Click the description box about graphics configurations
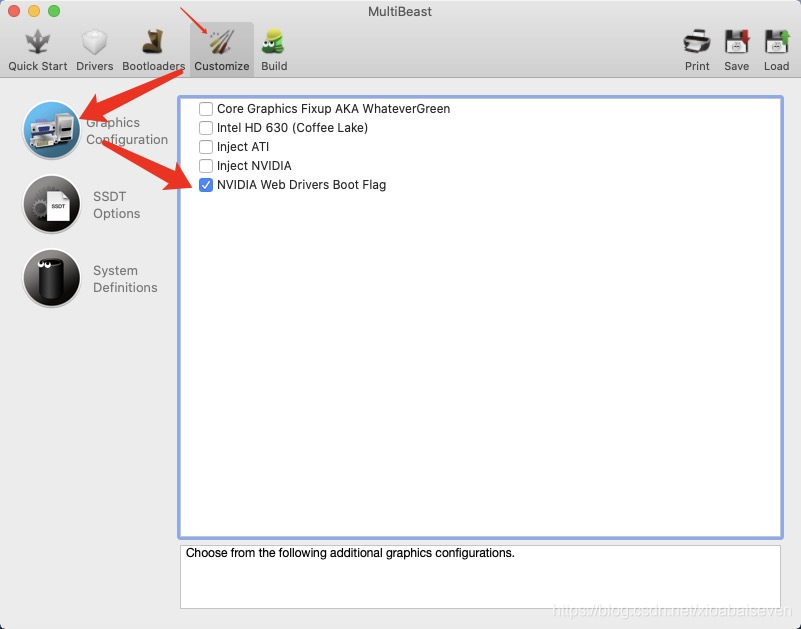 (480, 576)
